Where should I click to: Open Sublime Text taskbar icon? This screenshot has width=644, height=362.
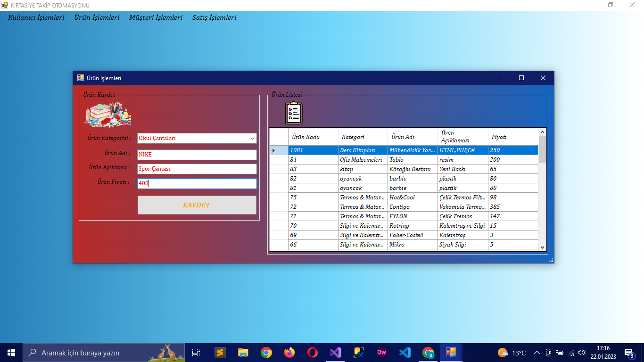(x=220, y=353)
